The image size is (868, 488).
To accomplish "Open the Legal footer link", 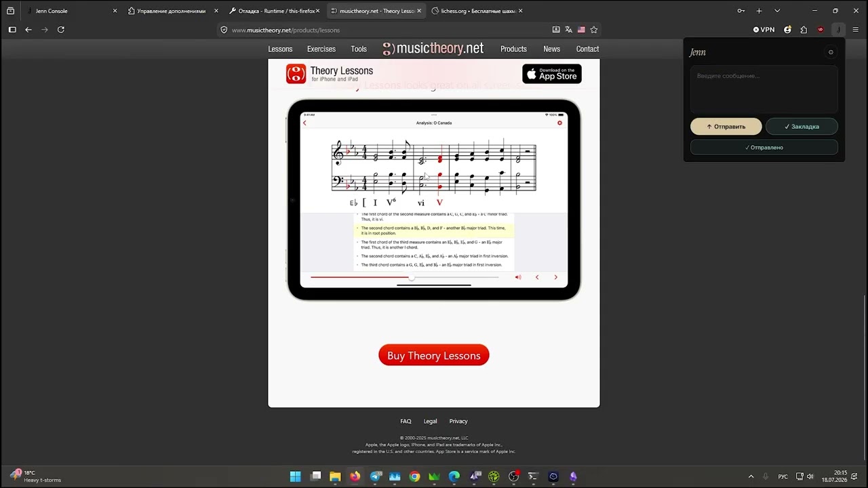I will click(x=431, y=421).
